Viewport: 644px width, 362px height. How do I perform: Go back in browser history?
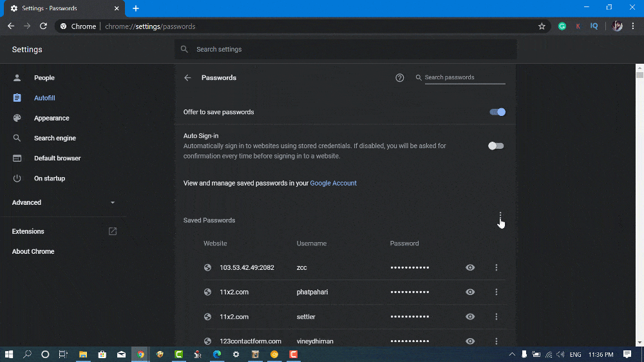click(11, 26)
